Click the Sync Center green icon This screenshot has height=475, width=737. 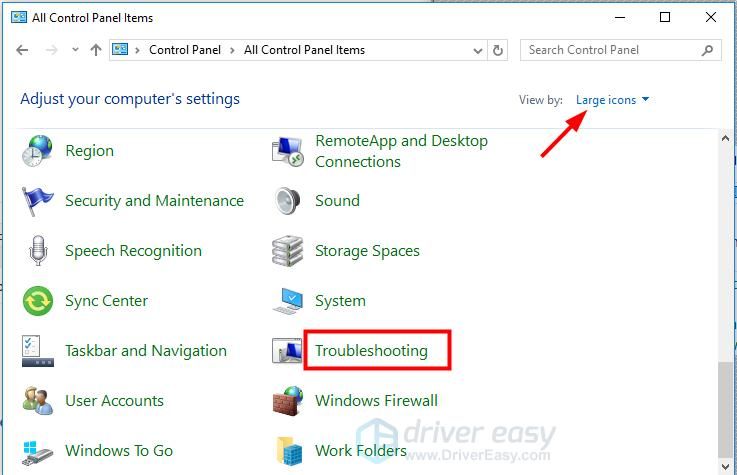[x=38, y=301]
